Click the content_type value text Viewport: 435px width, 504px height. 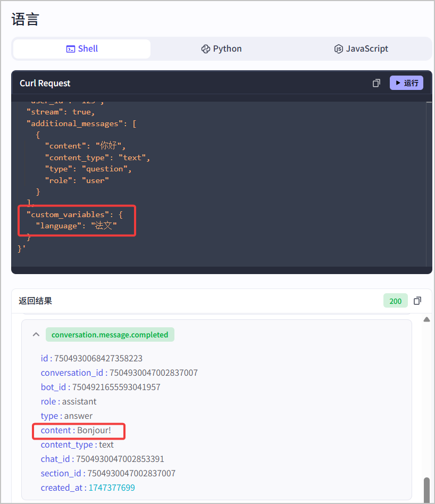pyautogui.click(x=106, y=445)
